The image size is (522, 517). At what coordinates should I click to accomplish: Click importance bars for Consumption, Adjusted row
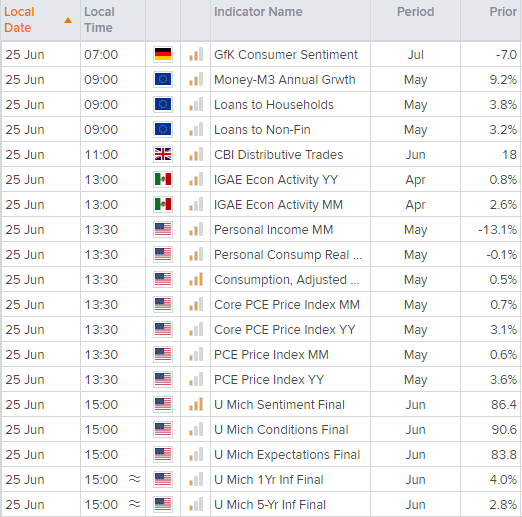196,279
